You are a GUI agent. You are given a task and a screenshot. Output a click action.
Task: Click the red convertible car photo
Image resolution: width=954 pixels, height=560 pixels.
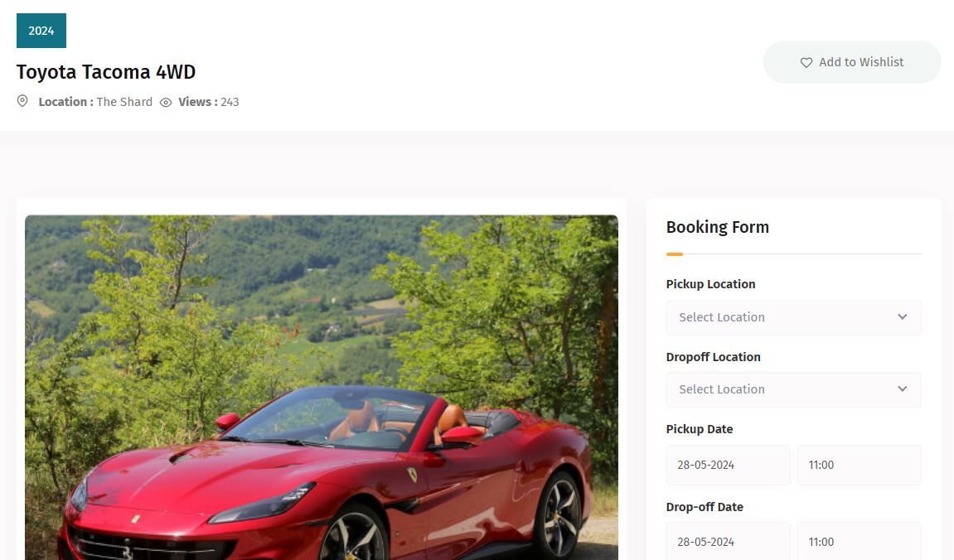click(322, 388)
